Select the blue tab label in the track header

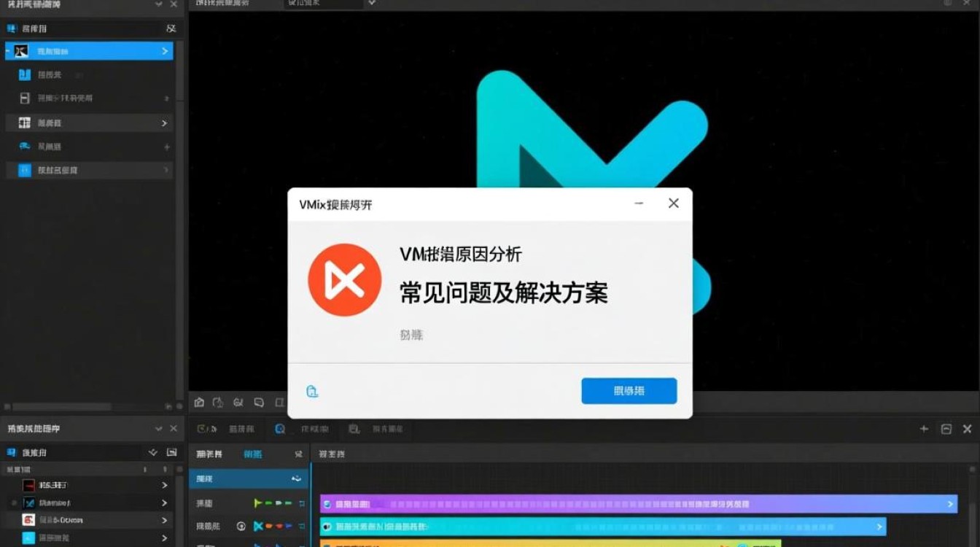253,454
